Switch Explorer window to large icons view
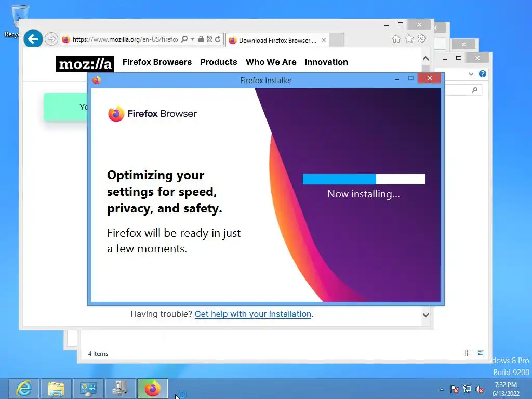Image resolution: width=532 pixels, height=399 pixels. pos(481,353)
